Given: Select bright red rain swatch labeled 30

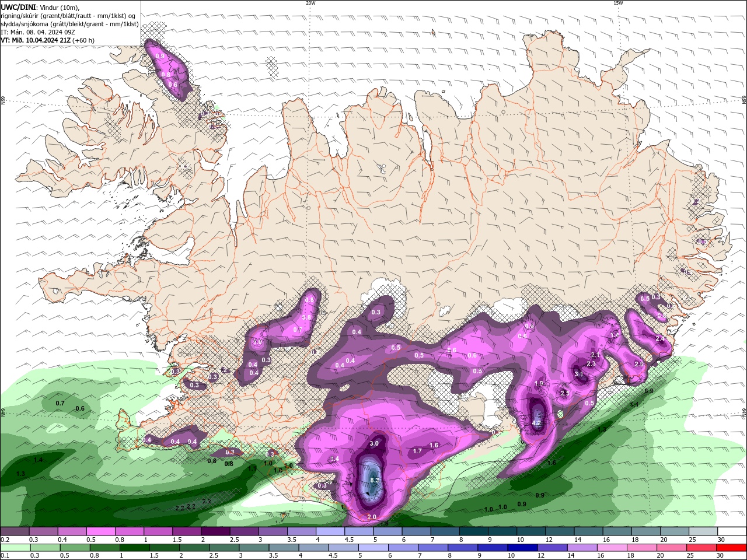Looking at the screenshot, I should (731, 548).
